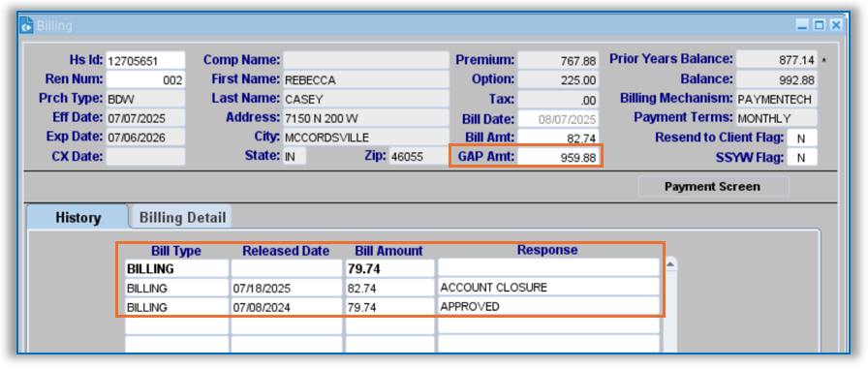Switch to the Billing Detail tab
This screenshot has width=868, height=369.
(x=182, y=217)
